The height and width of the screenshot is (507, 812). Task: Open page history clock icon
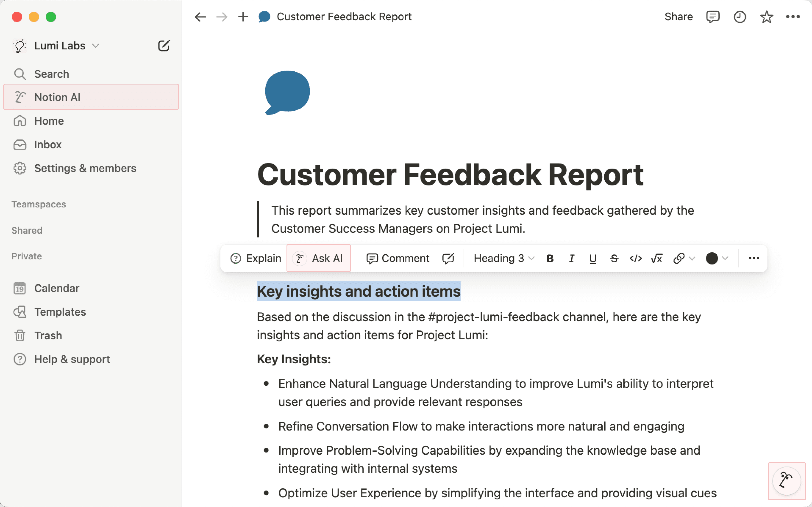(739, 17)
